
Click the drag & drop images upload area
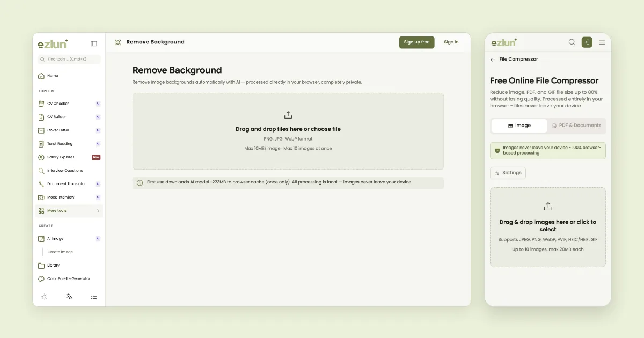click(x=548, y=227)
